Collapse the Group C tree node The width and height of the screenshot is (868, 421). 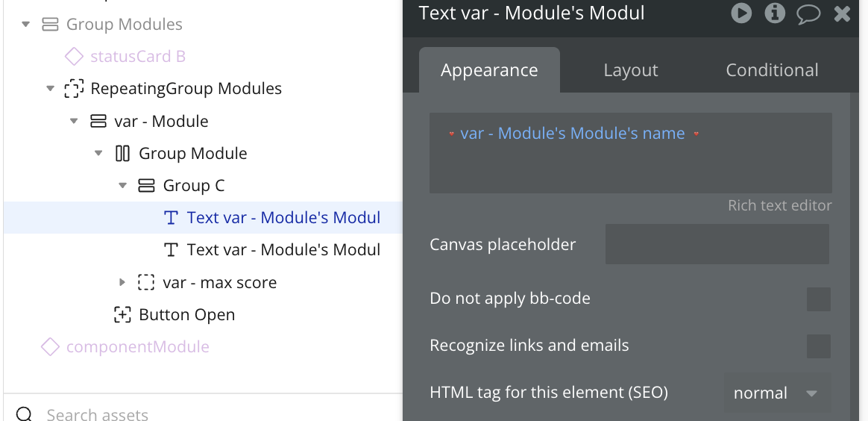click(x=123, y=186)
